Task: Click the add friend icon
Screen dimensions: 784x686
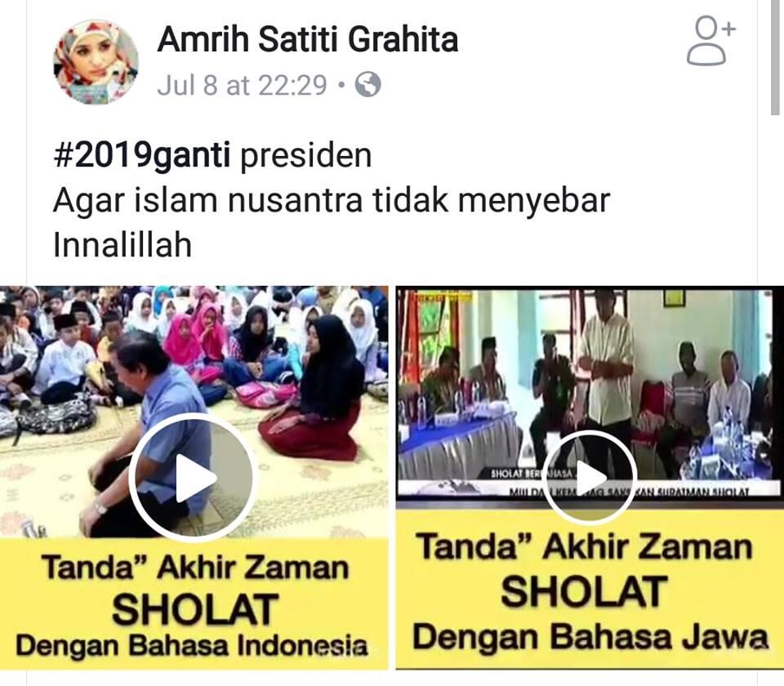Action: pyautogui.click(x=710, y=41)
